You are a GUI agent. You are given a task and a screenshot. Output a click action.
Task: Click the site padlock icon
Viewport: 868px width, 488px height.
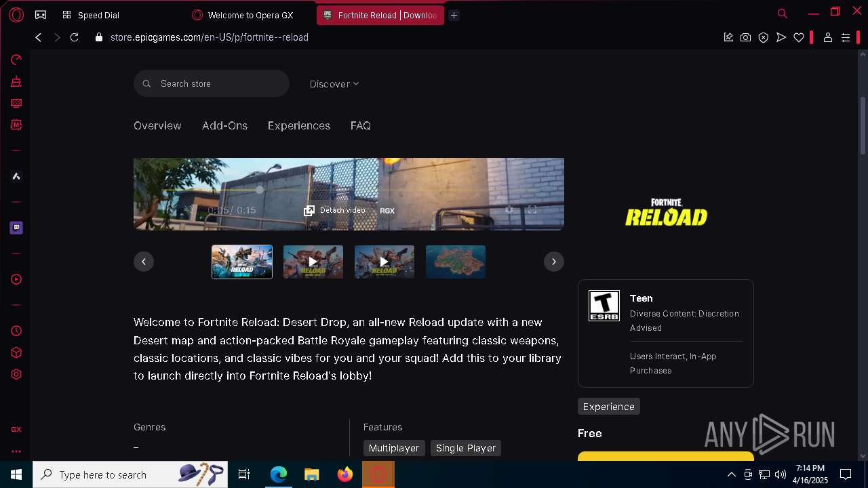[99, 37]
